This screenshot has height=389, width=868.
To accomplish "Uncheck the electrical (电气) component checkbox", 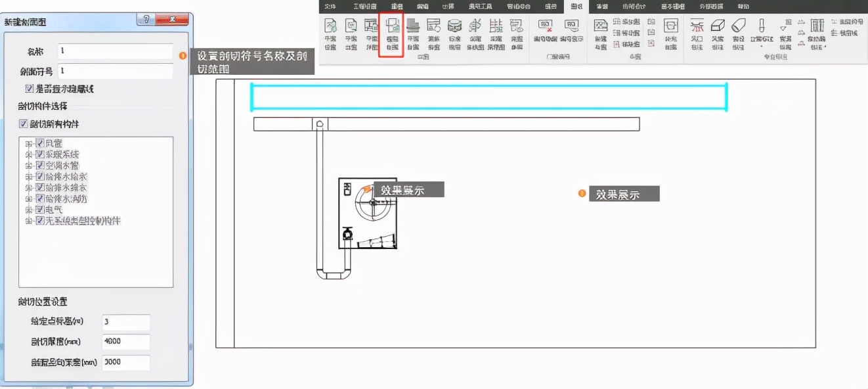I will click(x=40, y=210).
